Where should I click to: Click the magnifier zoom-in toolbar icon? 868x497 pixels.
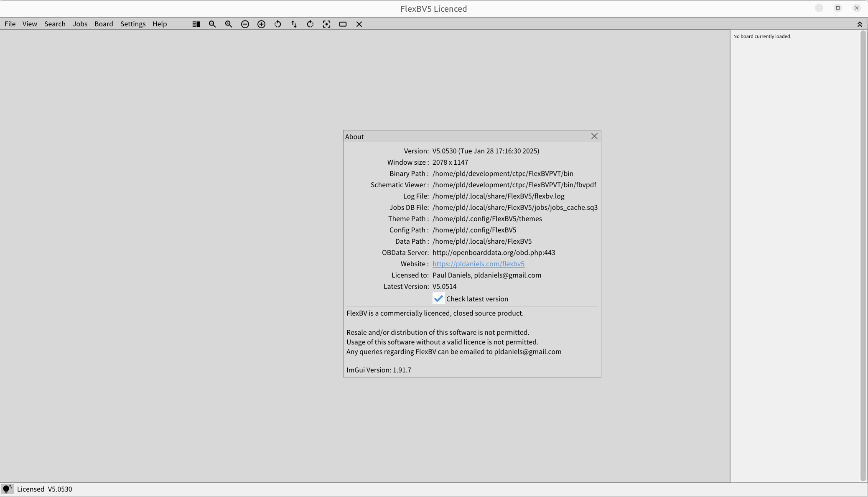pos(229,24)
